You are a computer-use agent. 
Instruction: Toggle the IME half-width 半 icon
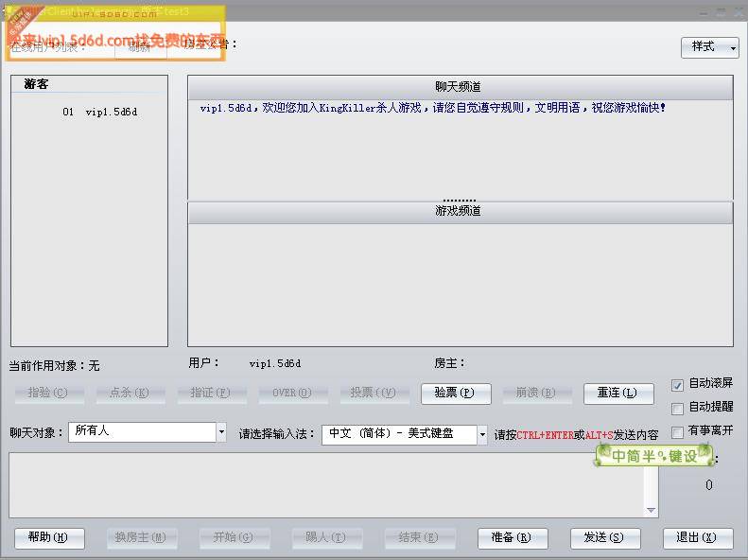tap(647, 456)
